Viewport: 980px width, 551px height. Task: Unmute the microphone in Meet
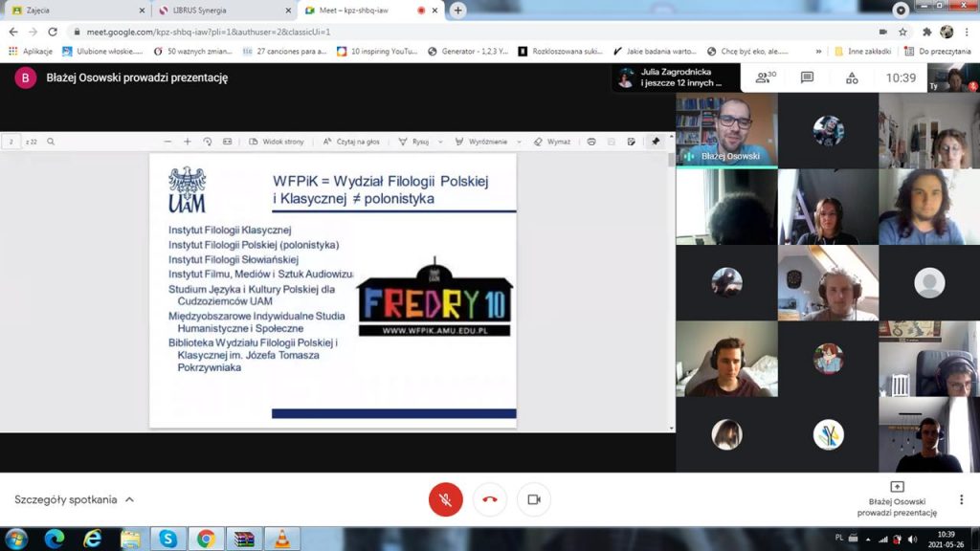click(x=445, y=499)
